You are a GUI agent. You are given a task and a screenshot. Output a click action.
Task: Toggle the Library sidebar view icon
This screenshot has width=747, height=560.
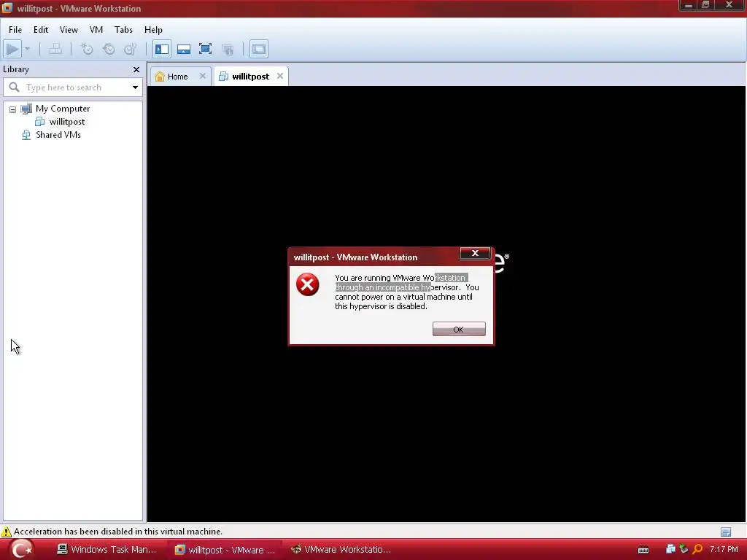point(162,49)
